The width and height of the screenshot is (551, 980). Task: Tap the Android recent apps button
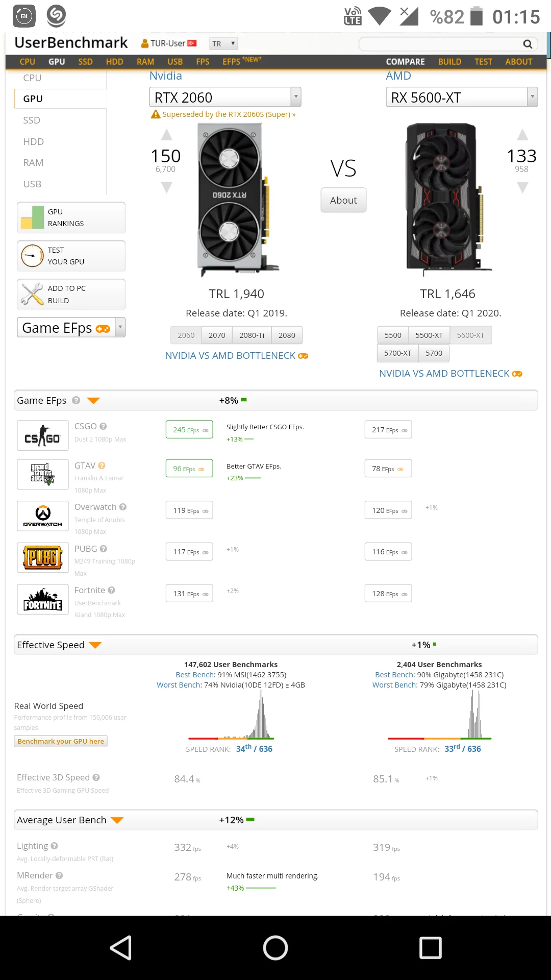coord(431,948)
